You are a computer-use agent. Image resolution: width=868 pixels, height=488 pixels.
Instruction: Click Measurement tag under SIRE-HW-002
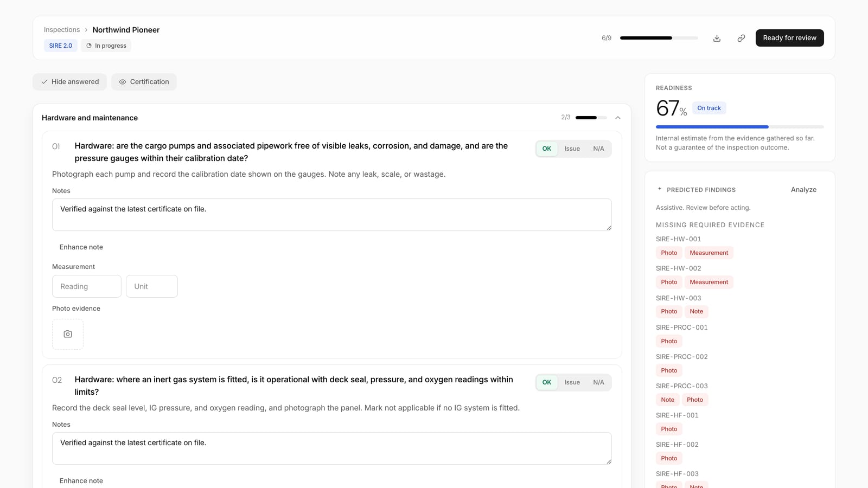point(709,282)
